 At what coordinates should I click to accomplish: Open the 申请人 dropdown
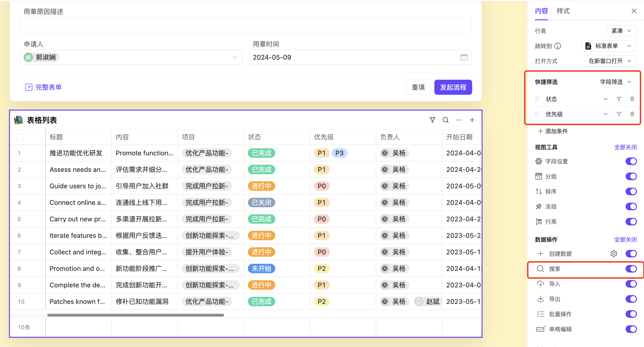pyautogui.click(x=131, y=58)
